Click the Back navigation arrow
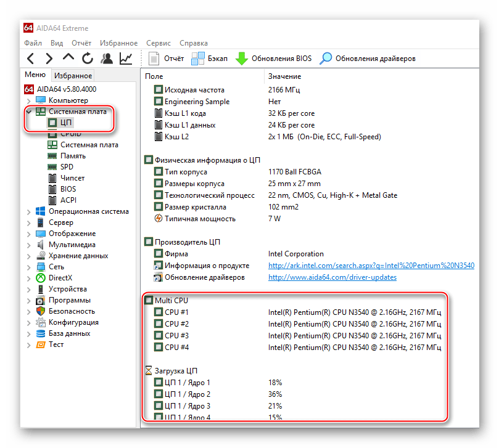499x448 pixels. 31,59
